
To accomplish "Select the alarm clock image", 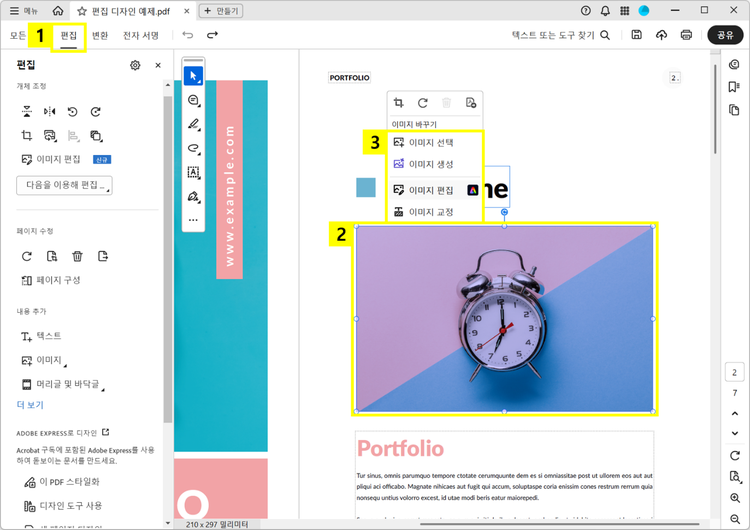I will point(505,319).
